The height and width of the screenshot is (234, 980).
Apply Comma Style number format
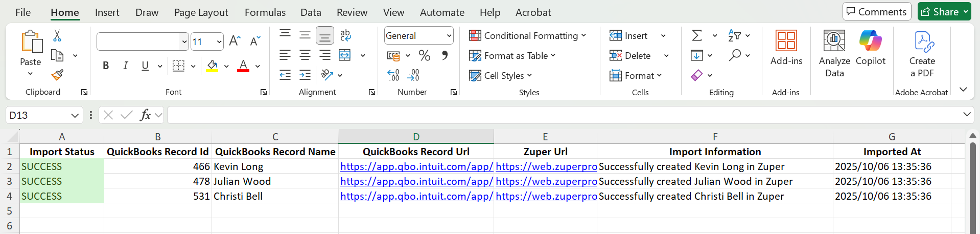point(445,55)
